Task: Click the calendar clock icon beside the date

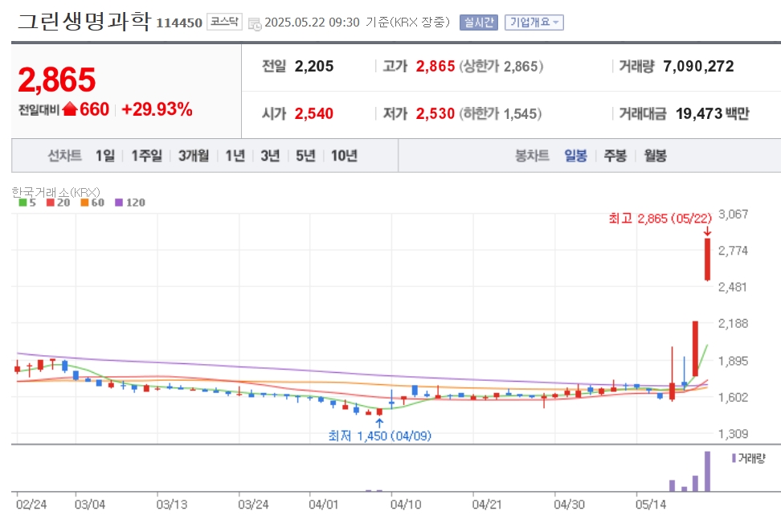Action: 255,23
